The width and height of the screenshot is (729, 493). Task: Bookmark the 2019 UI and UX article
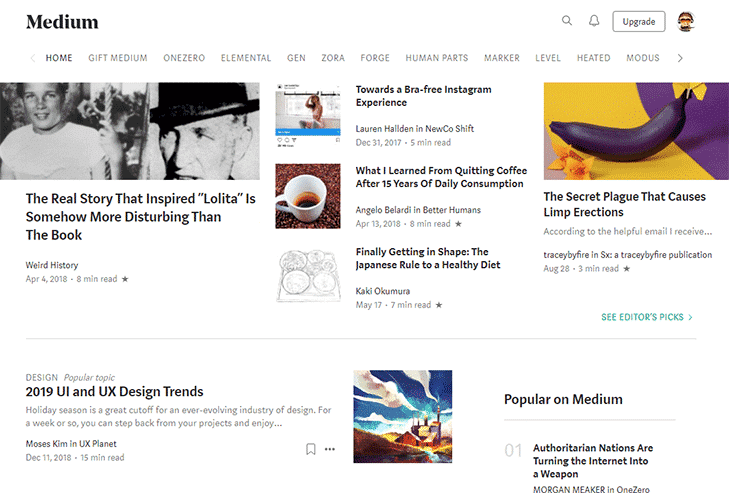311,449
